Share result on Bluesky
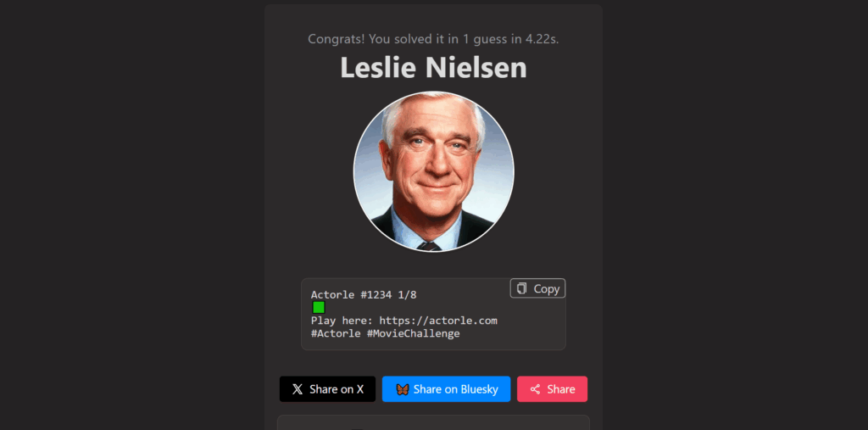Image resolution: width=868 pixels, height=430 pixels. point(446,389)
